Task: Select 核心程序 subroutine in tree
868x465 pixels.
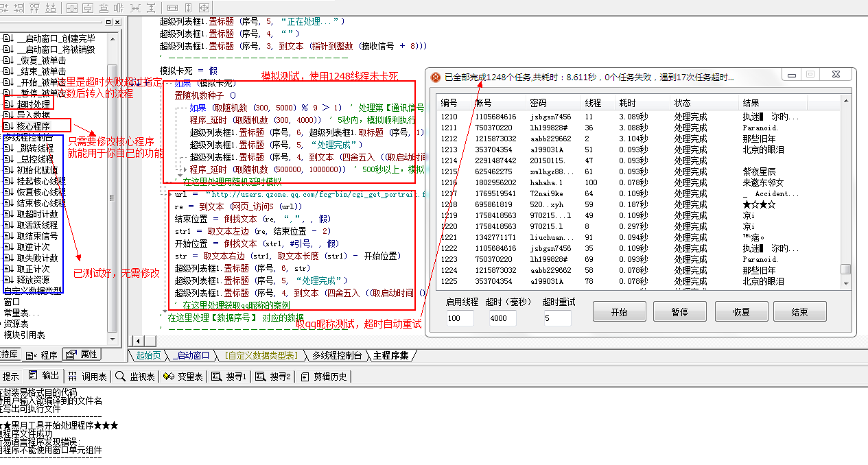Action: [x=33, y=126]
